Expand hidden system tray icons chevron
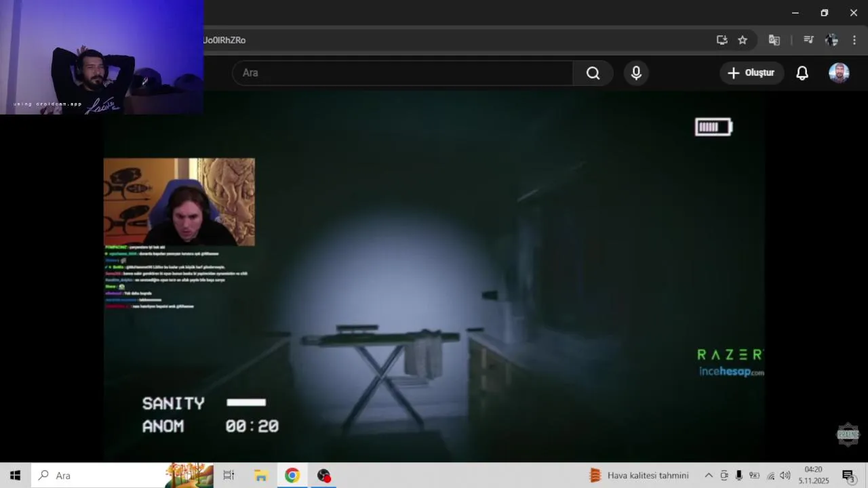Image resolution: width=868 pixels, height=488 pixels. pos(709,475)
